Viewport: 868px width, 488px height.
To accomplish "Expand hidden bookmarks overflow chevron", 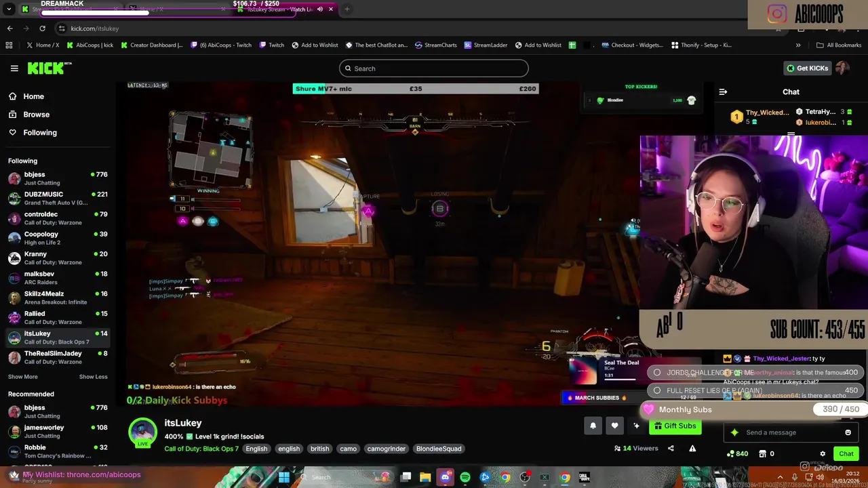I will 798,45.
